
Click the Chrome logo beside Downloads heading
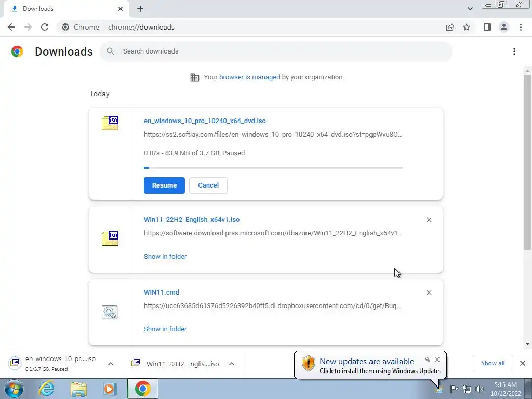pyautogui.click(x=17, y=51)
